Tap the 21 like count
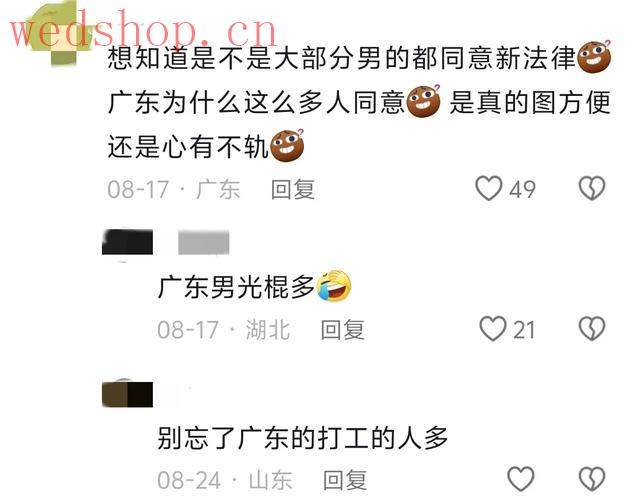The image size is (640, 501). click(524, 330)
